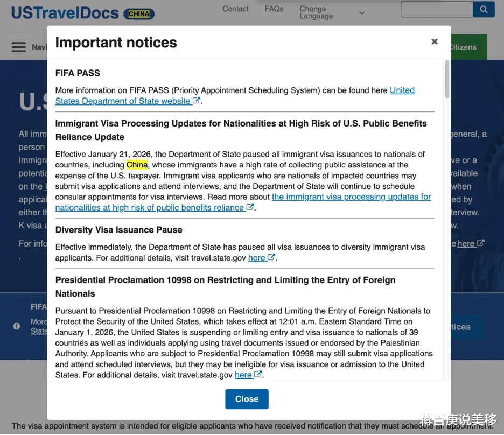This screenshot has width=504, height=435.
Task: Open the United States Department of State website link
Action: click(x=235, y=95)
